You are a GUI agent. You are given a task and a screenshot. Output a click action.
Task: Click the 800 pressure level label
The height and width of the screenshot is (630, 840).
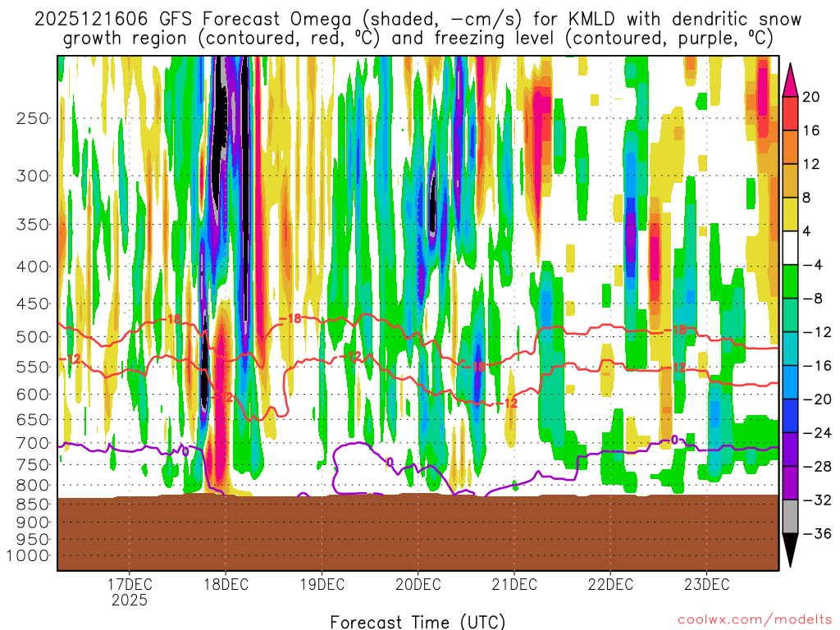click(33, 486)
